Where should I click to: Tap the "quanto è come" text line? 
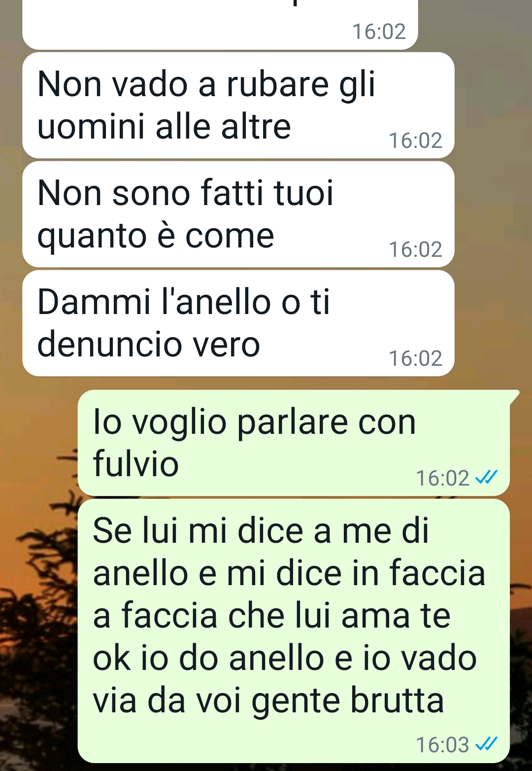tap(156, 236)
